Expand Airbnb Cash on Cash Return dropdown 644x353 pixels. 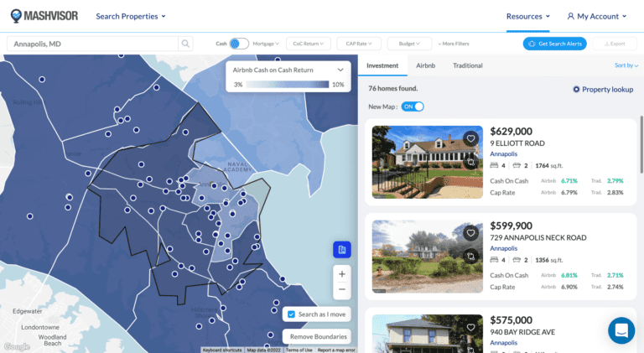coord(340,70)
